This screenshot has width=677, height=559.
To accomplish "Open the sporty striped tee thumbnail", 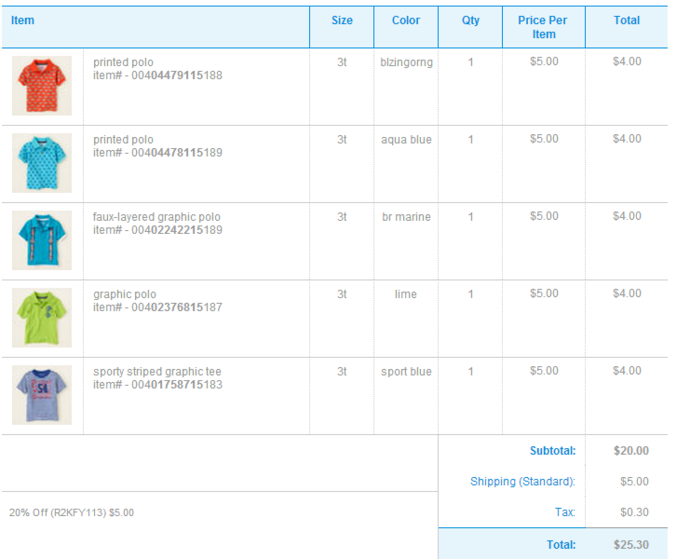I will (42, 395).
